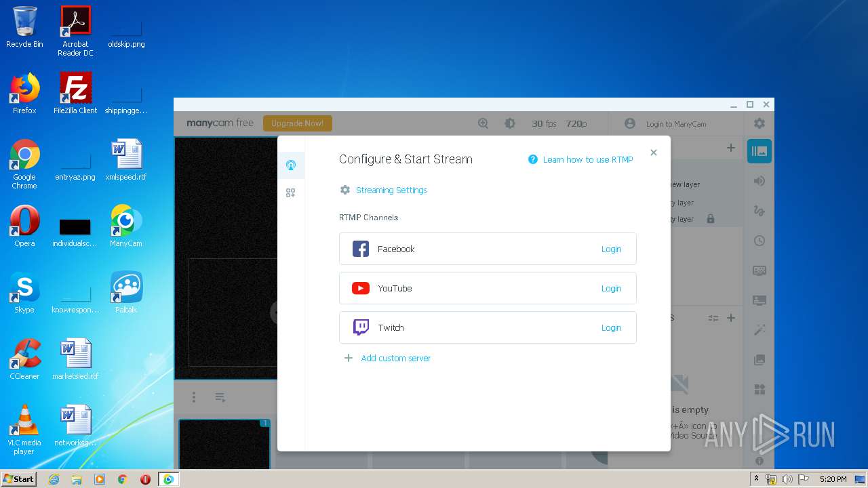The height and width of the screenshot is (488, 868).
Task: Click the YouTube logo icon
Action: tap(361, 288)
